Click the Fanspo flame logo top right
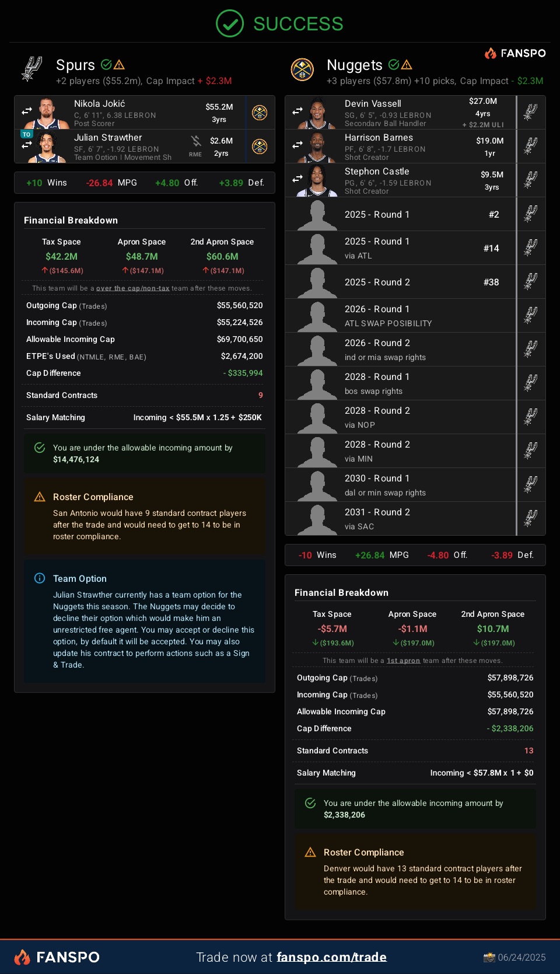560x974 pixels. point(491,53)
